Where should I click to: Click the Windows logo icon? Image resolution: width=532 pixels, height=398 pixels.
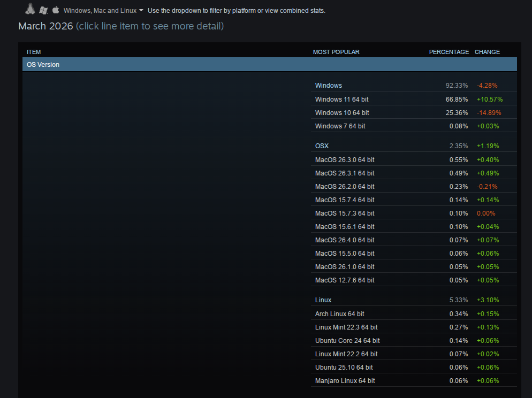tap(43, 11)
